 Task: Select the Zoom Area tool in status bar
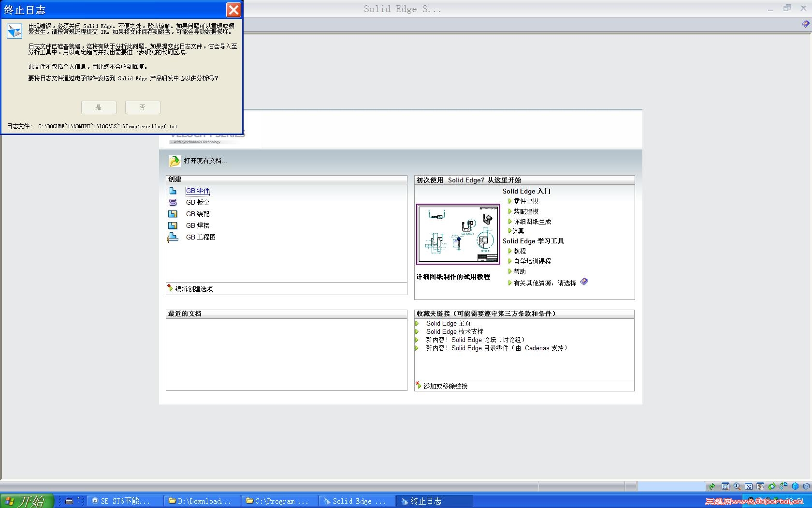[x=725, y=487]
